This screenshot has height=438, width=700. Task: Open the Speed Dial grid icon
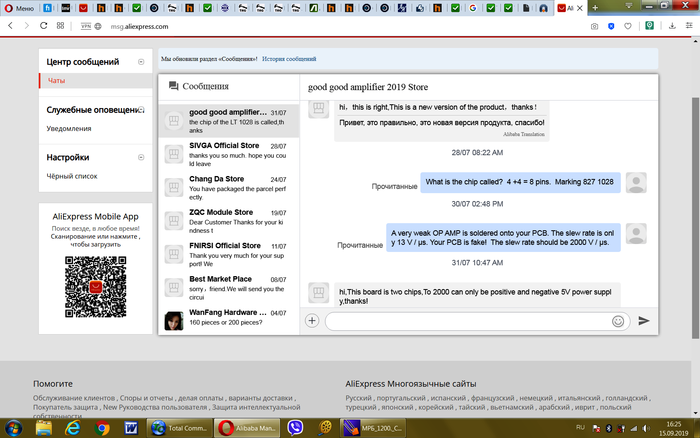(60, 26)
